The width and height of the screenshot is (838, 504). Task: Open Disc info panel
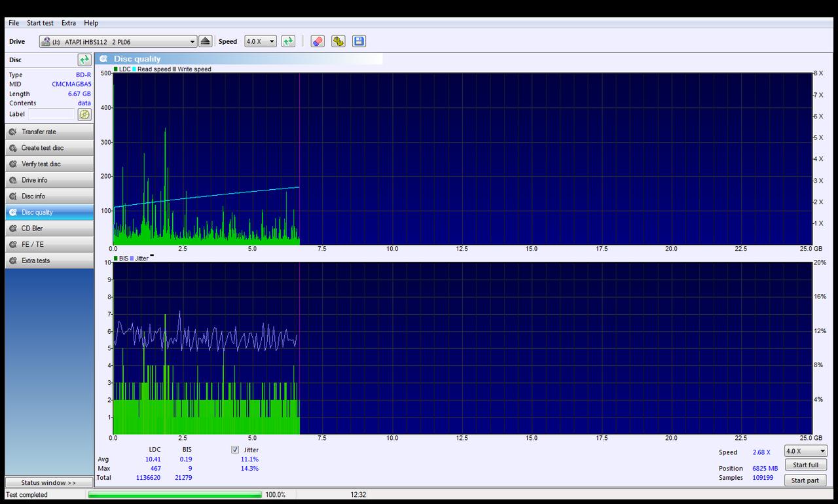[x=50, y=196]
